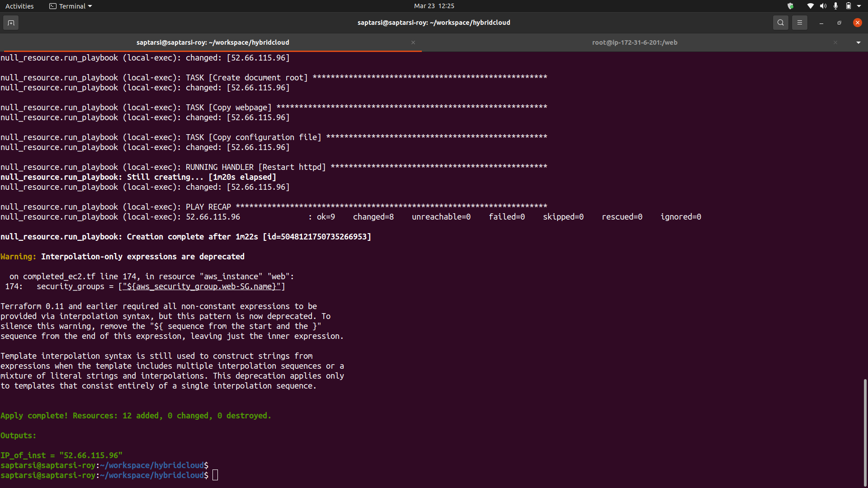Close the root@ip-172-31-6-201 tab
The height and width of the screenshot is (488, 868).
835,42
